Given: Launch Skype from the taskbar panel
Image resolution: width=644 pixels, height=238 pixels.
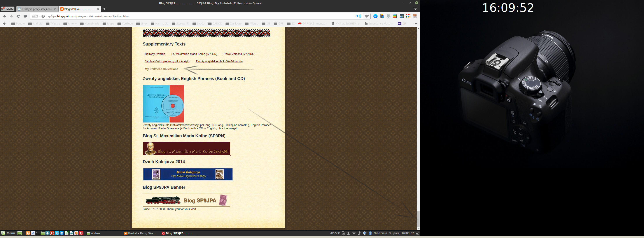Looking at the screenshot, I should 57,233.
